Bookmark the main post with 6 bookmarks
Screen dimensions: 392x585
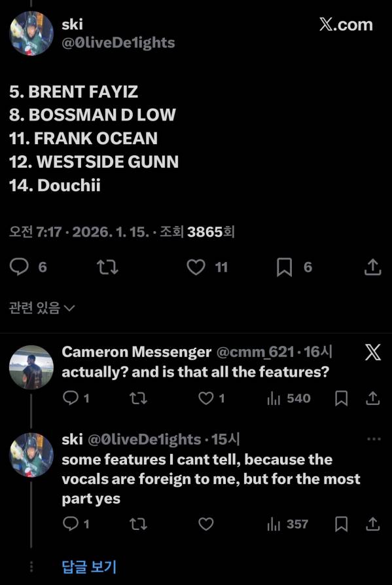tap(284, 267)
